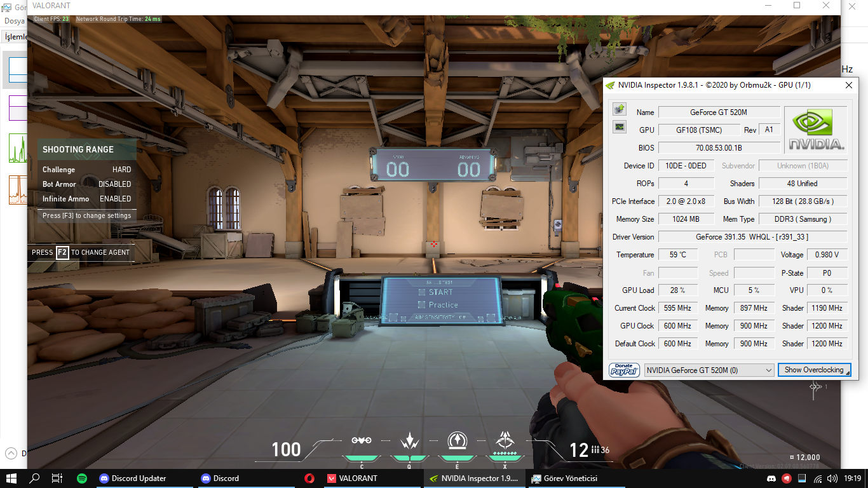Click the Q ability icon in VALORANT HUD

409,440
